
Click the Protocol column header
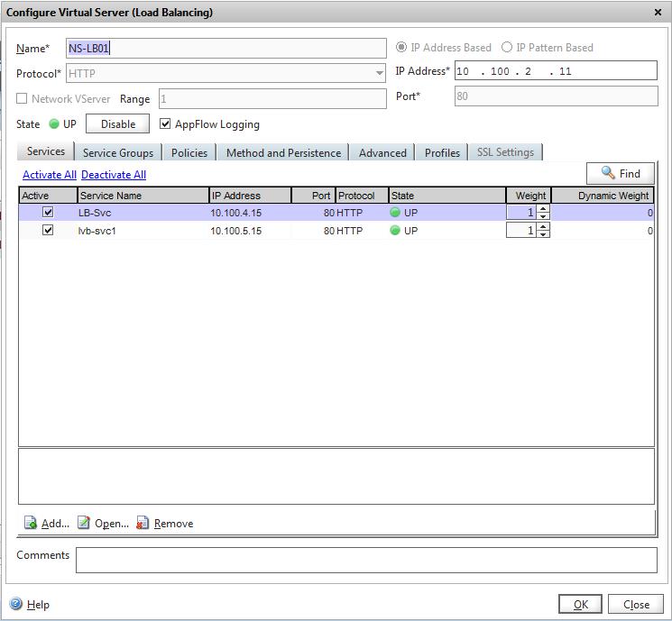point(362,196)
